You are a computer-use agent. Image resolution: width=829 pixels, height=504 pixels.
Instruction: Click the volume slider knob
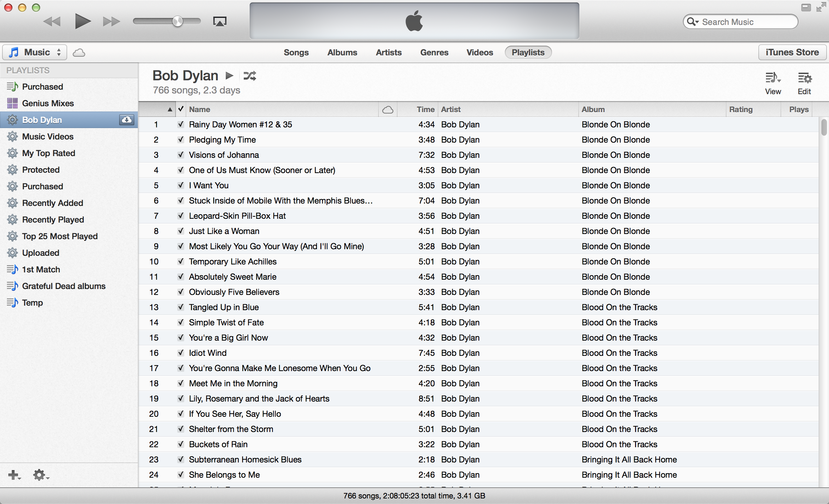click(x=178, y=21)
